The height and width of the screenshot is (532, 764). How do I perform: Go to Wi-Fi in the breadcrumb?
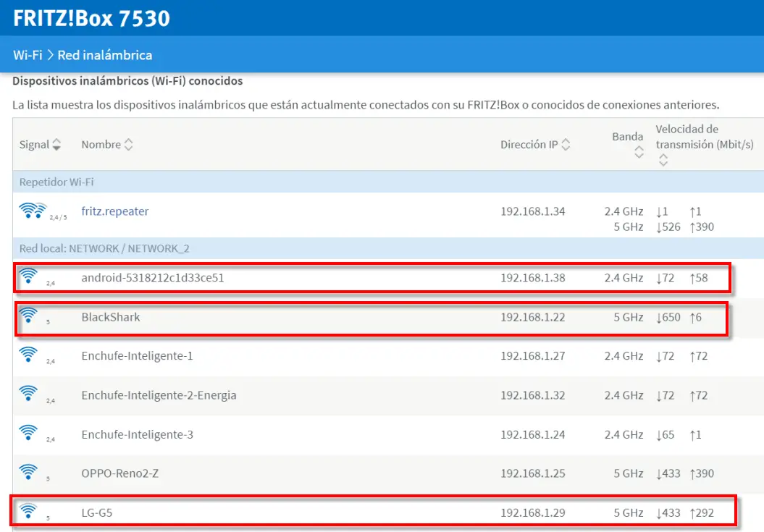point(28,55)
